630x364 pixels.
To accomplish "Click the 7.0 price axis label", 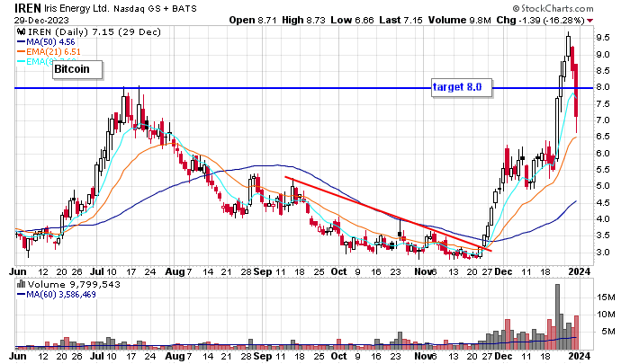I will 603,120.
